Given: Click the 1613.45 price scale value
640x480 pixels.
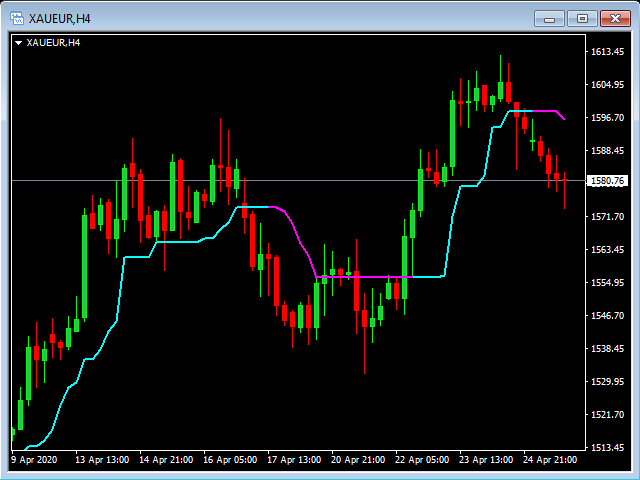Looking at the screenshot, I should (x=608, y=52).
